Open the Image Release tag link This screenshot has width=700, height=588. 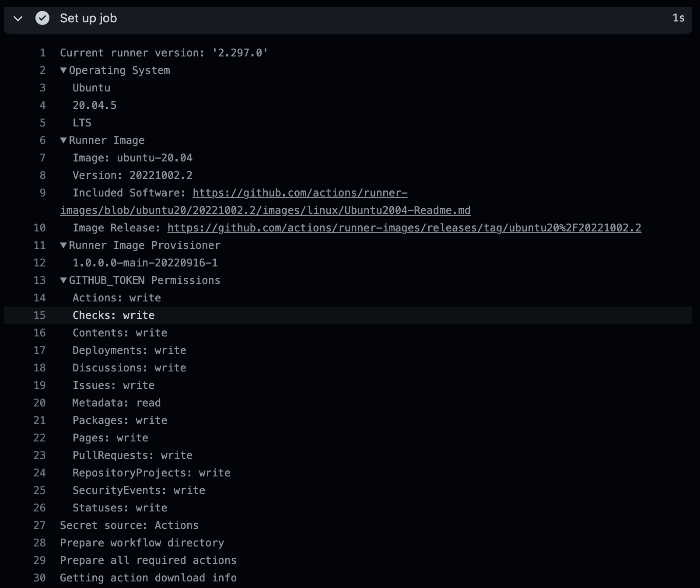click(402, 227)
